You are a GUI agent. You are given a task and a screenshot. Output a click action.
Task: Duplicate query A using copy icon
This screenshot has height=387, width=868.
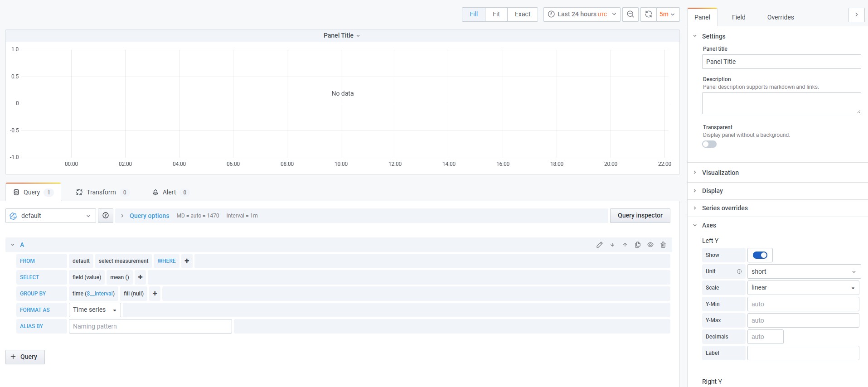[638, 245]
